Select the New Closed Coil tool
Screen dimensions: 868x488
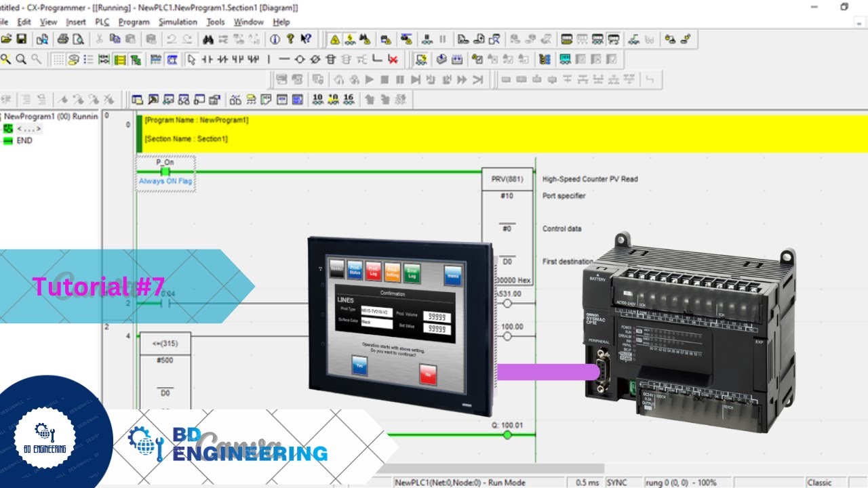click(315, 59)
